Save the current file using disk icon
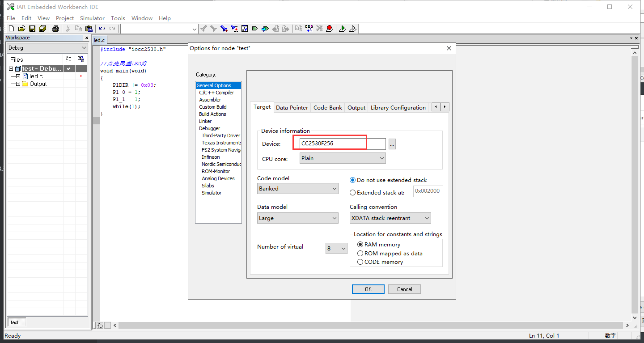This screenshot has height=343, width=644. click(32, 29)
